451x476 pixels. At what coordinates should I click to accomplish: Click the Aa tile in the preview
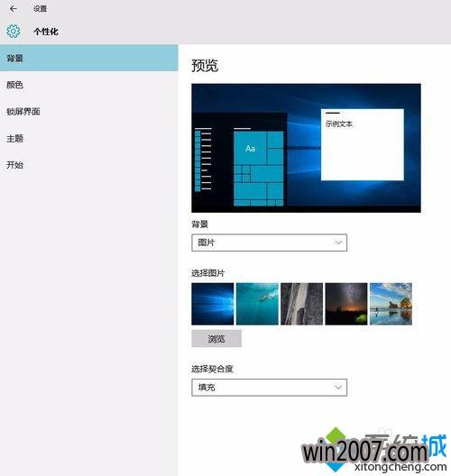coord(250,149)
